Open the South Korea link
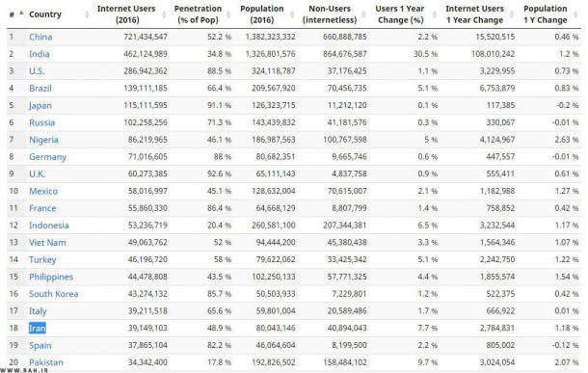 coord(54,294)
